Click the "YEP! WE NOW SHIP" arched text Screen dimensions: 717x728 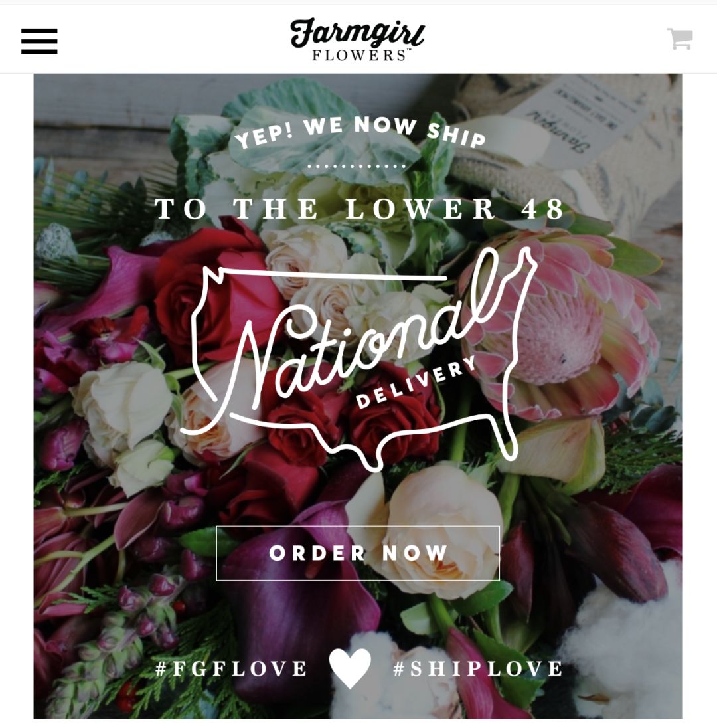coord(360,132)
